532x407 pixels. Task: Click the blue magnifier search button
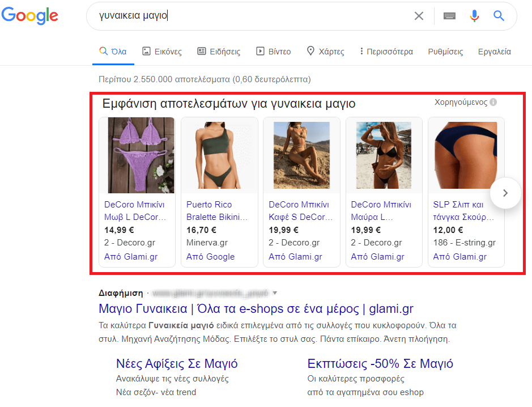click(499, 16)
